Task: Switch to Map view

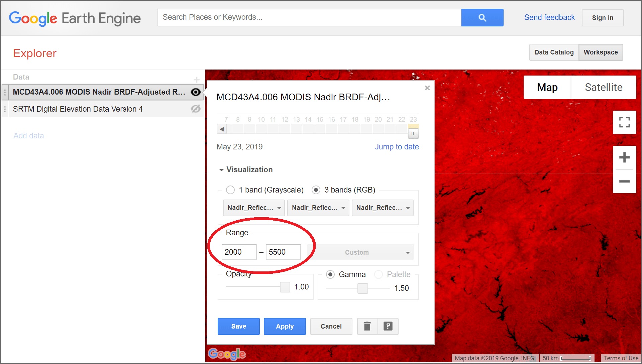Action: click(x=547, y=87)
